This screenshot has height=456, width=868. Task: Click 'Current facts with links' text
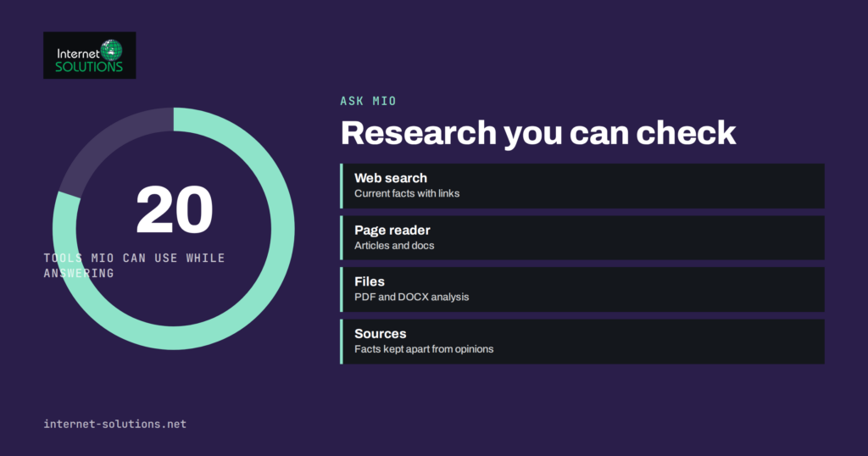pyautogui.click(x=407, y=194)
